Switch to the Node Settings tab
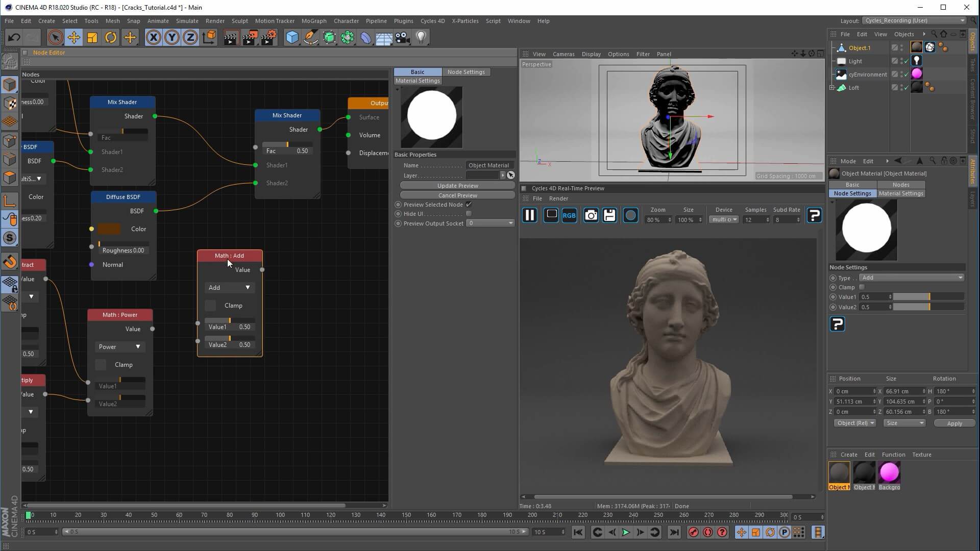Viewport: 980px width, 551px height. (465, 72)
